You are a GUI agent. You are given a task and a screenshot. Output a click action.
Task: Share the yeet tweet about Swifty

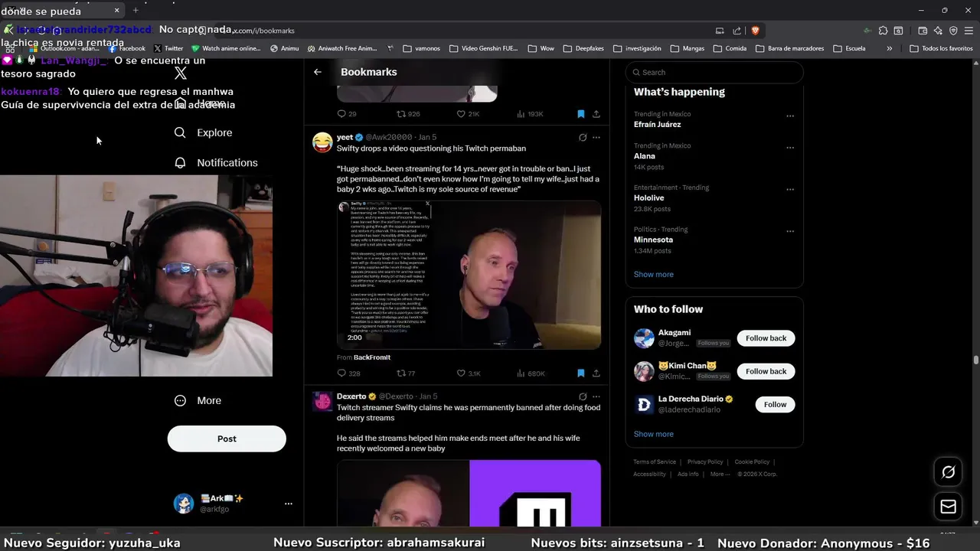(596, 373)
